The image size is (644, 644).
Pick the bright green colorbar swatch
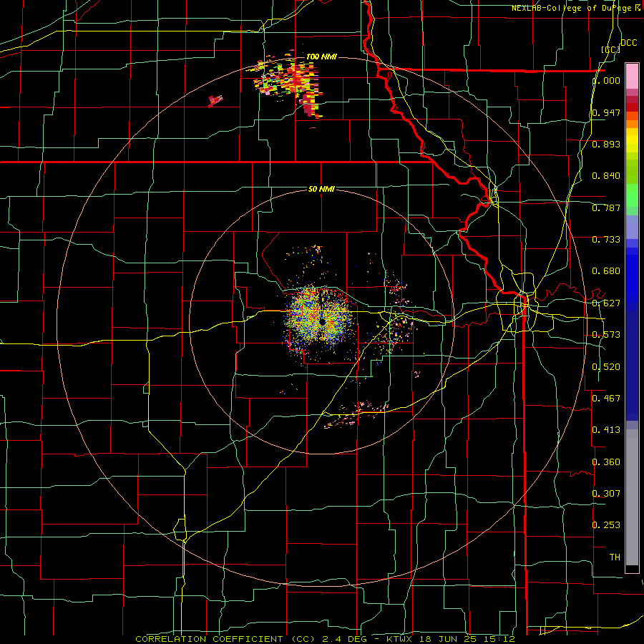632,195
